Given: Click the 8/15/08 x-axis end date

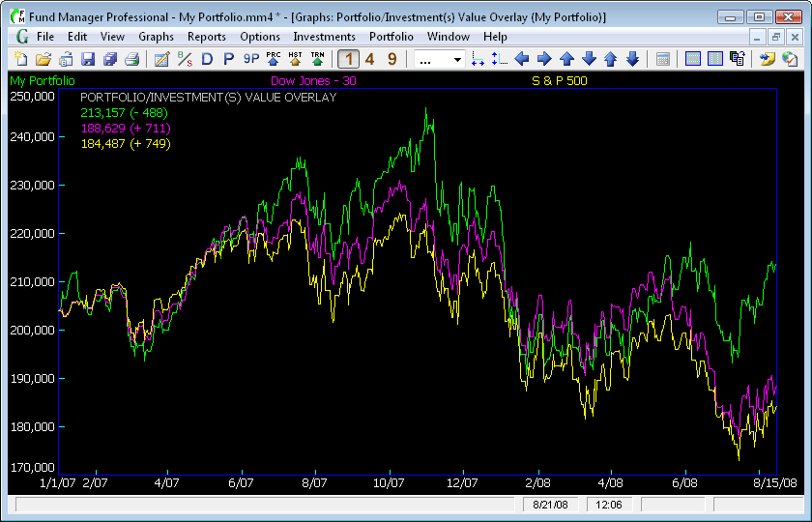Looking at the screenshot, I should tap(777, 483).
